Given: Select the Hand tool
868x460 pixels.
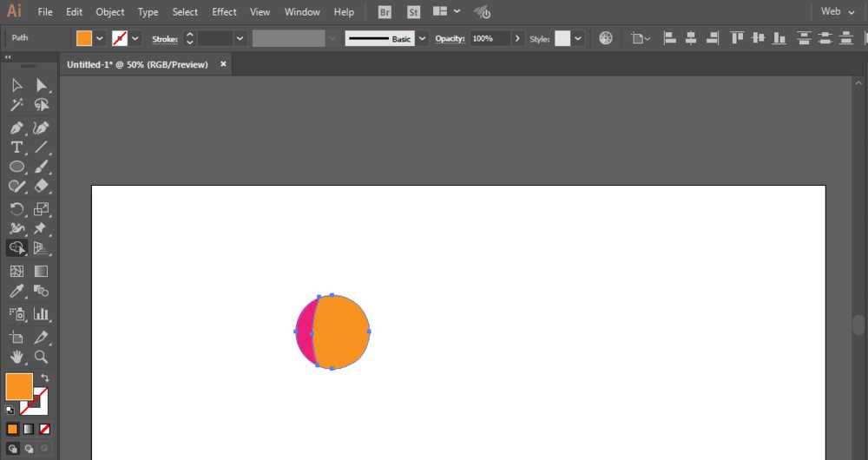Looking at the screenshot, I should 16,357.
